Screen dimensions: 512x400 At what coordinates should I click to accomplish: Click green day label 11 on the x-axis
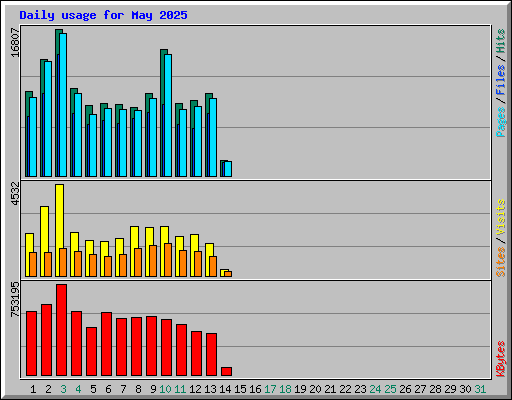pyautogui.click(x=180, y=389)
